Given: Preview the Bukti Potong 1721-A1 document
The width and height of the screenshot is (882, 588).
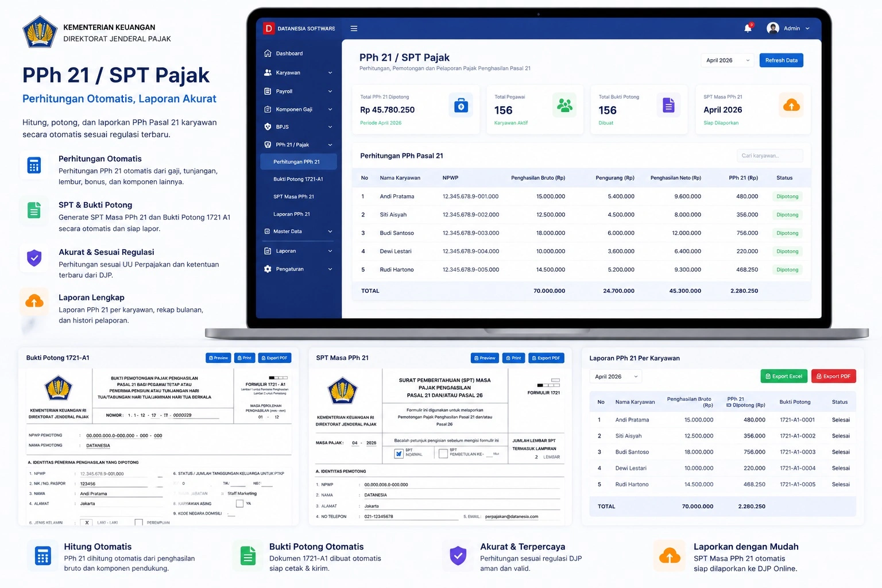Looking at the screenshot, I should tap(218, 358).
